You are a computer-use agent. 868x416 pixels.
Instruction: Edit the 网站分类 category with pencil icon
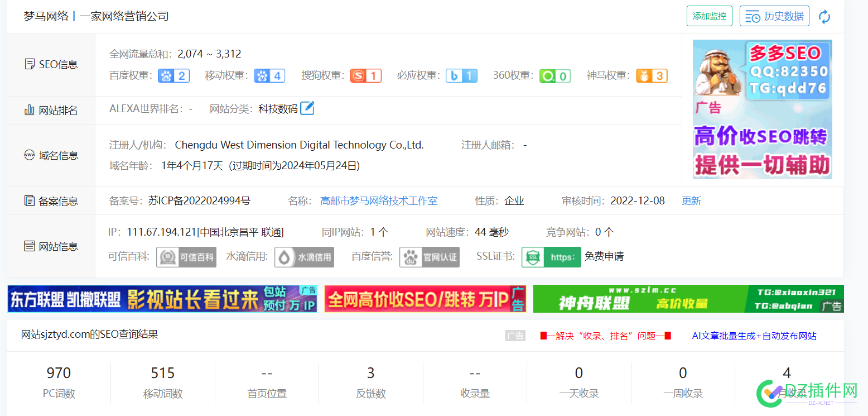pos(307,108)
